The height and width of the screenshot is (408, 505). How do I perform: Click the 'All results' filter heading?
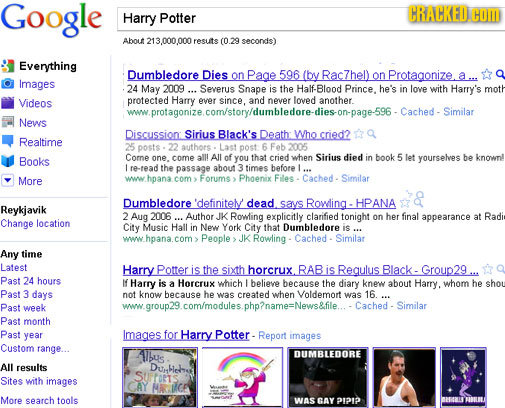[24, 367]
